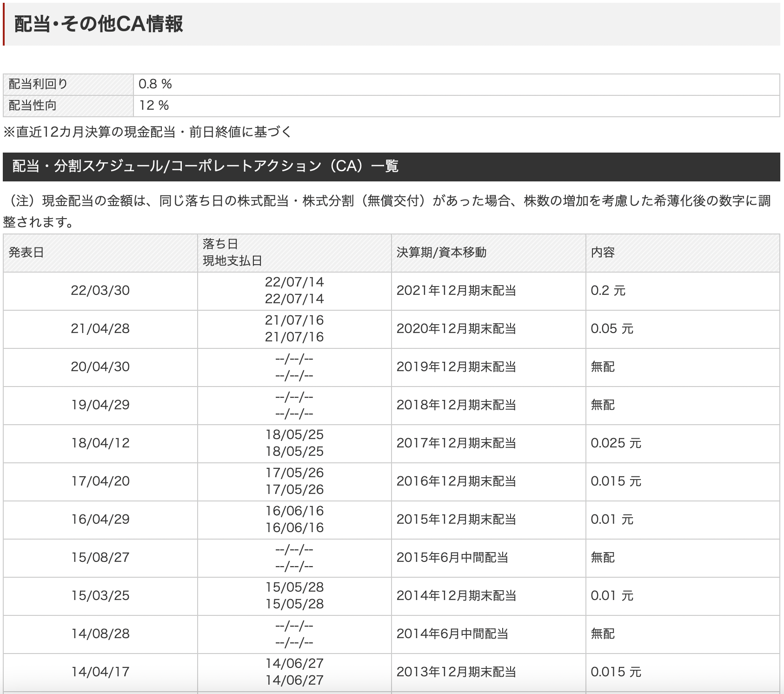Click the 配当・分割スケジュール section header

pyautogui.click(x=392, y=167)
